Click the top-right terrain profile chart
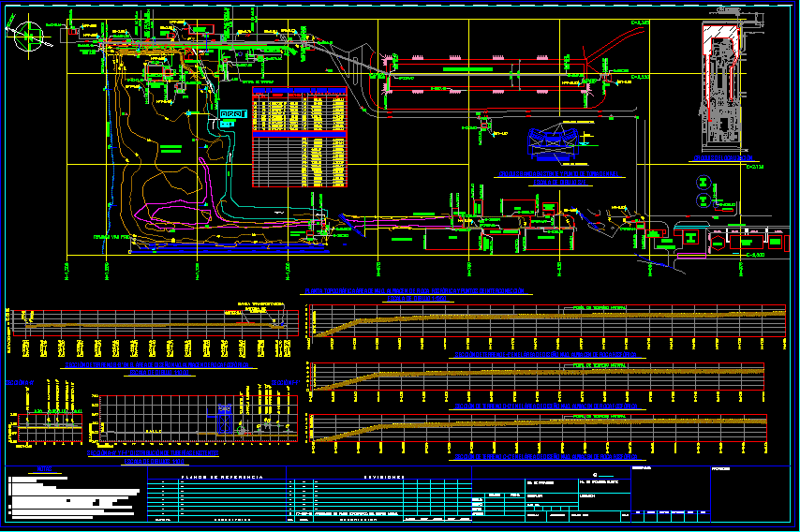Image resolution: width=800 pixels, height=532 pixels. pyautogui.click(x=545, y=321)
